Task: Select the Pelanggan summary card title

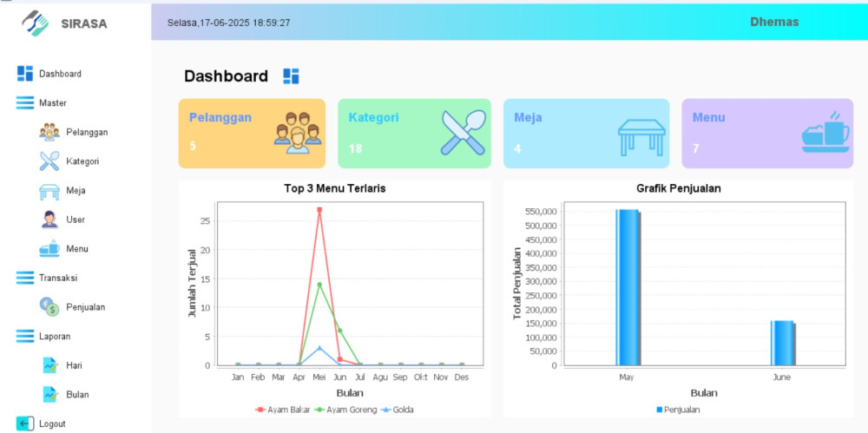Action: coord(220,117)
